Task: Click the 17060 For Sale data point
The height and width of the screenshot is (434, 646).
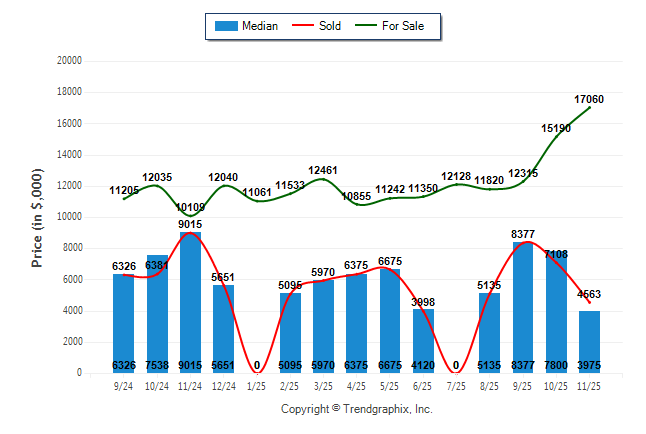Action: coord(589,107)
